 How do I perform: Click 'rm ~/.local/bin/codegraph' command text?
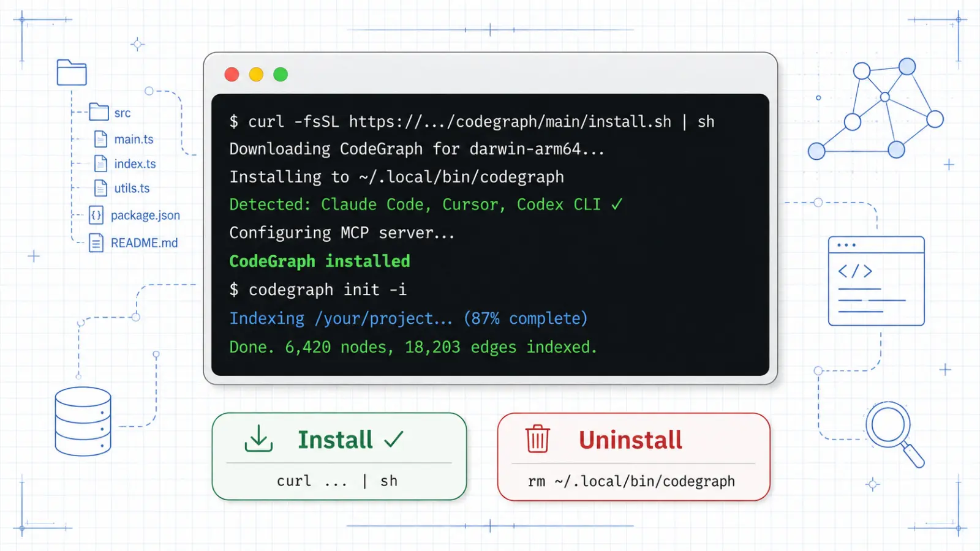631,482
